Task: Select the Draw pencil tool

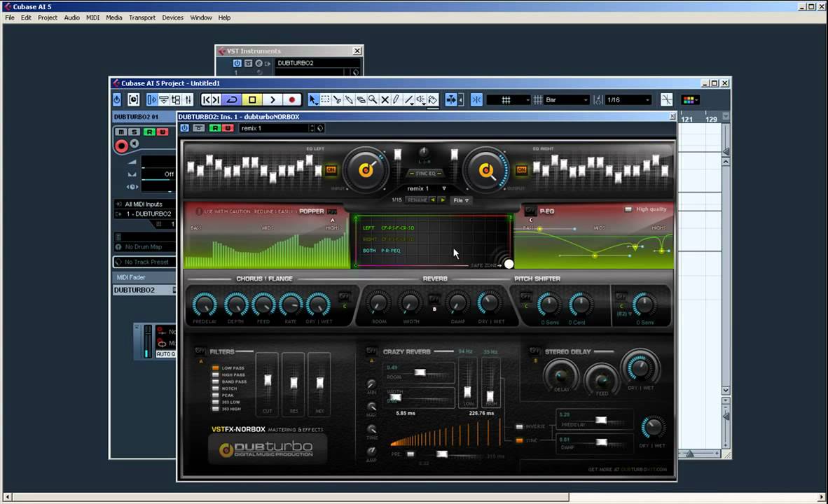Action: click(x=396, y=99)
